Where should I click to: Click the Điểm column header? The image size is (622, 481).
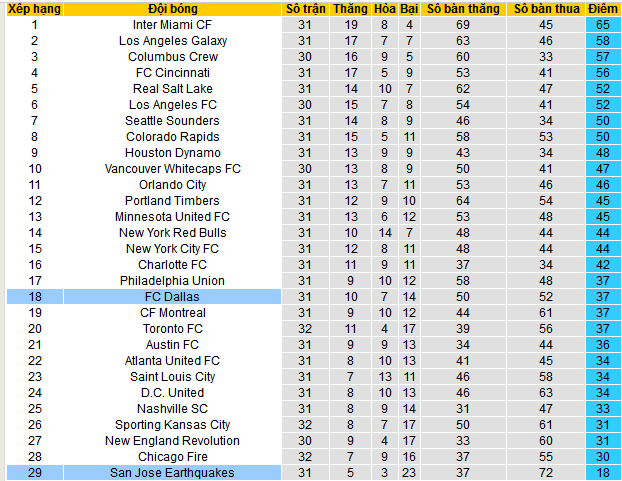click(603, 8)
